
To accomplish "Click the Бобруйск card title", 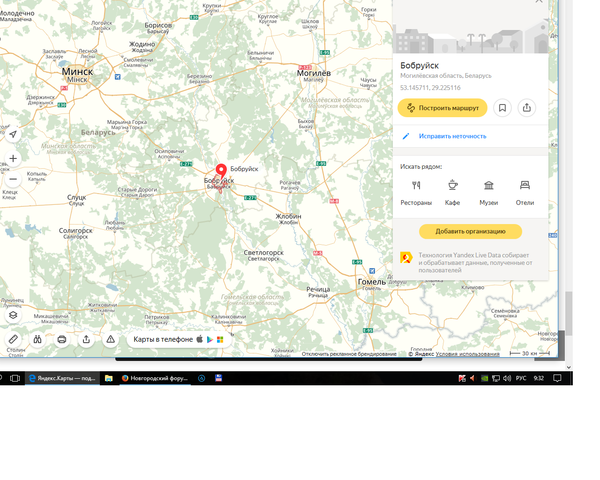I will click(419, 65).
